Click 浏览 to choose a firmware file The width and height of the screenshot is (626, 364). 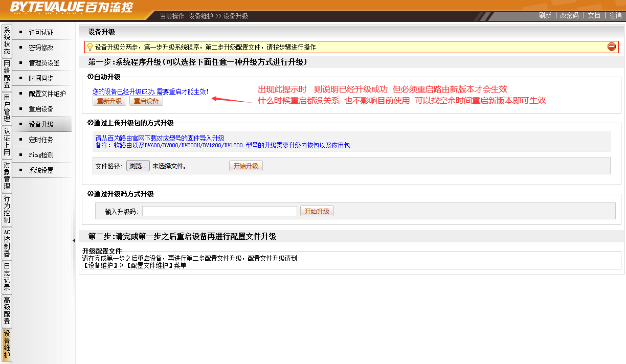point(138,166)
